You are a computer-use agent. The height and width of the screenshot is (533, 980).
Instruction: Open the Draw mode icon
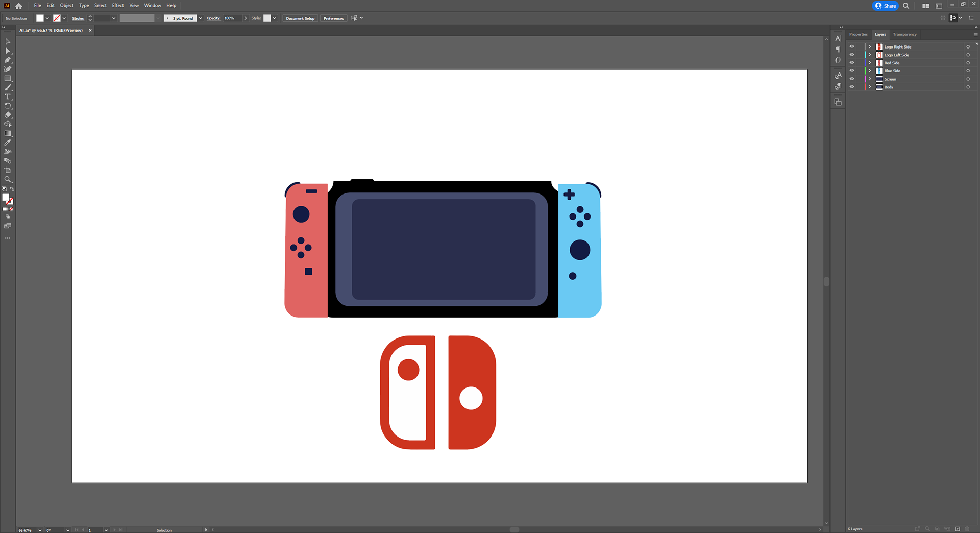coord(8,217)
